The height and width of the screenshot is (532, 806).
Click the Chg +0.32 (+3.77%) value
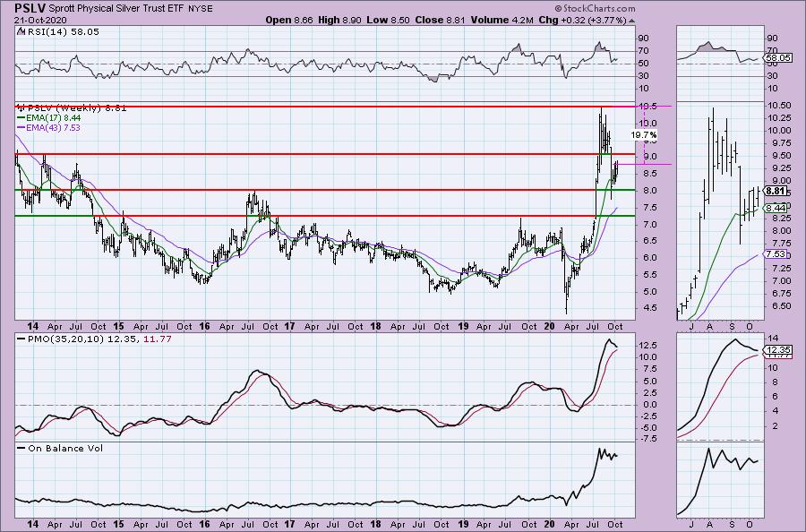tap(583, 20)
